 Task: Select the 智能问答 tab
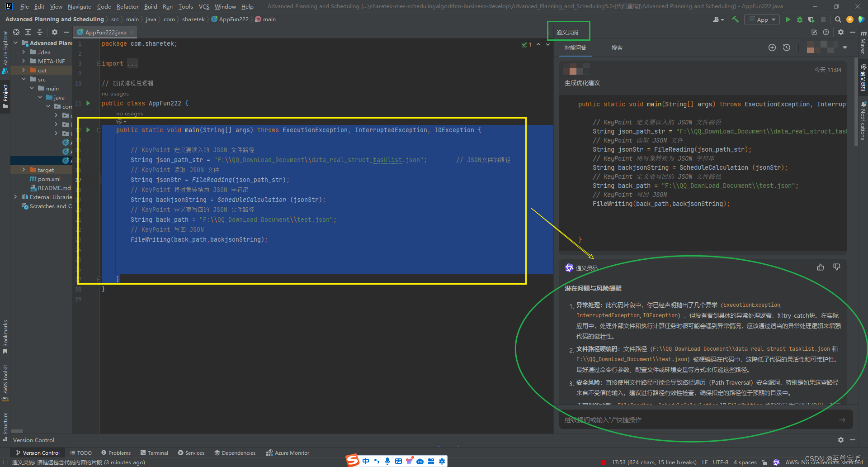click(576, 48)
